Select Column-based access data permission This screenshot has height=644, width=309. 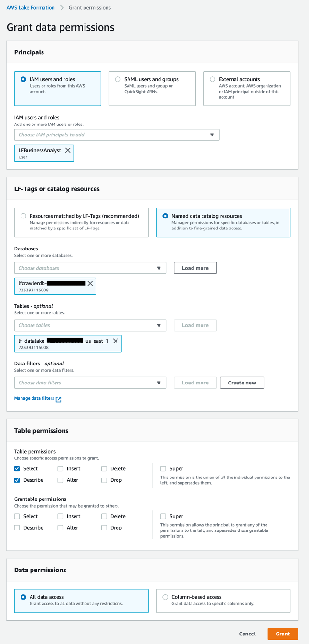pyautogui.click(x=165, y=597)
